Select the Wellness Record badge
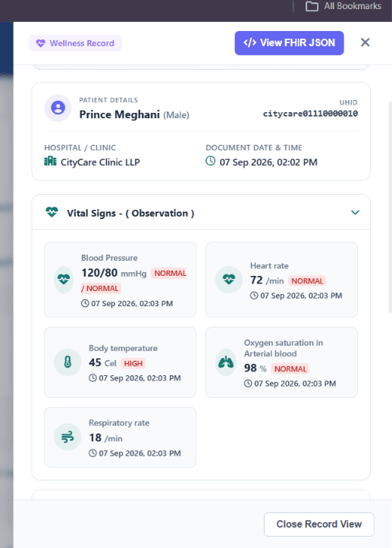 click(x=75, y=43)
